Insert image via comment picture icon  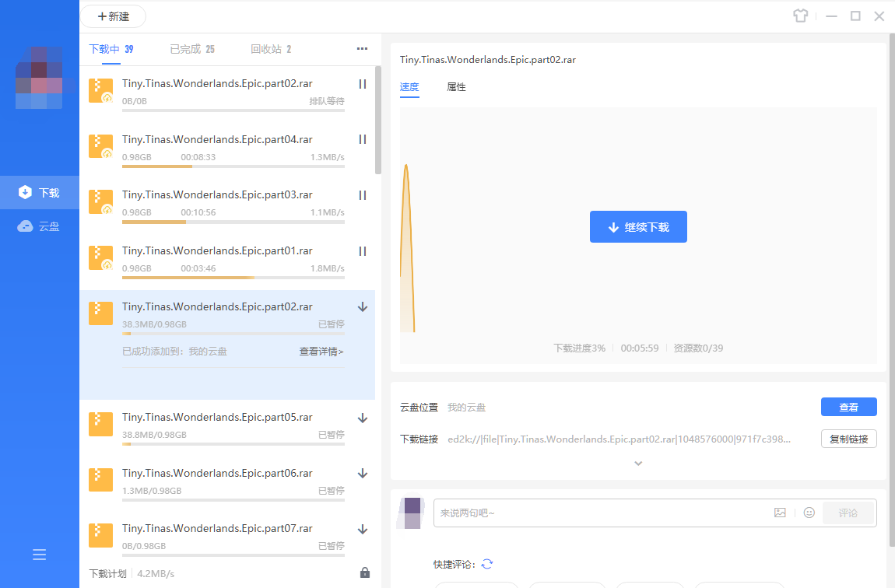[780, 513]
